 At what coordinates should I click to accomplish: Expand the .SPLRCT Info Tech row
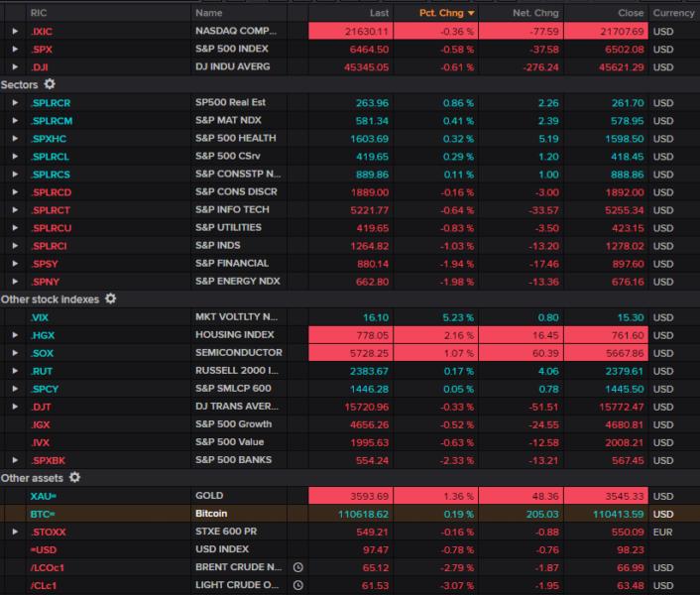15,210
